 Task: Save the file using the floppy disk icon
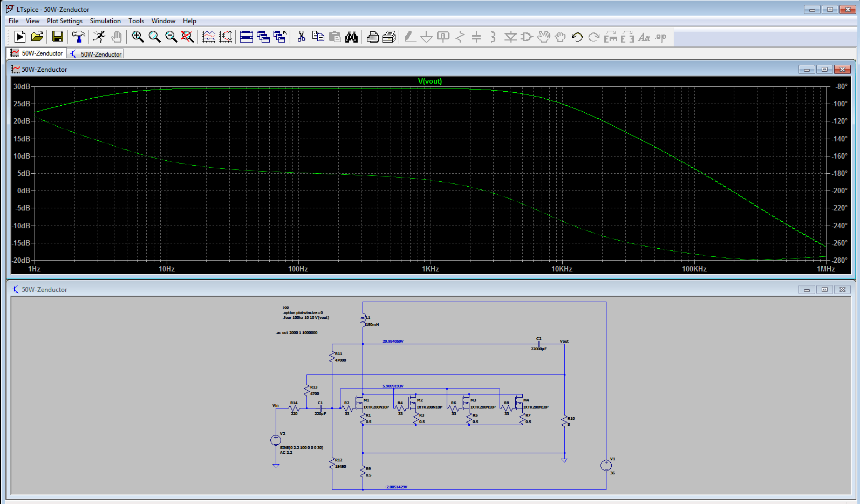coord(58,37)
